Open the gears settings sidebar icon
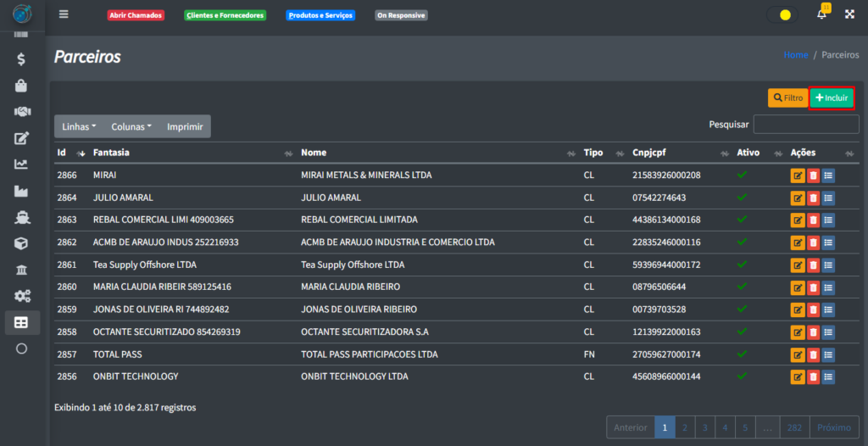This screenshot has width=868, height=446. pyautogui.click(x=21, y=296)
